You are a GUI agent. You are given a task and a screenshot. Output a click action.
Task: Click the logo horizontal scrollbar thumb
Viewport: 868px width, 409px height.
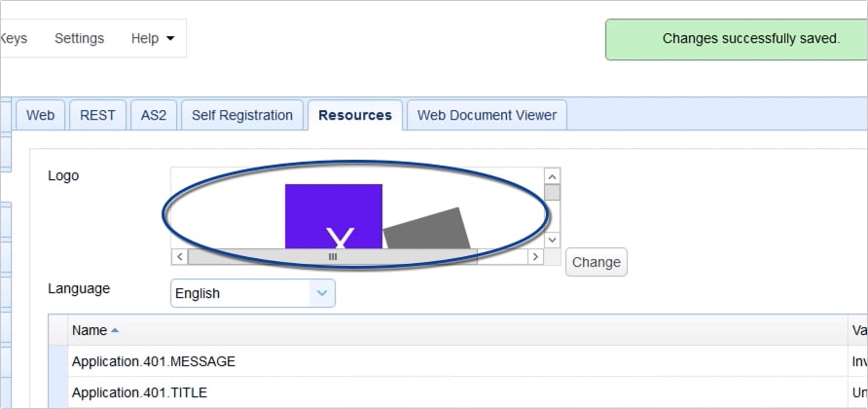[333, 256]
